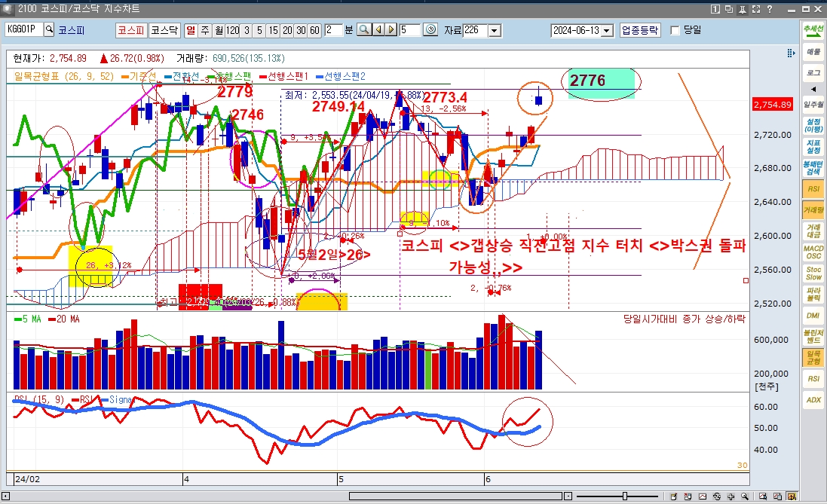Click second-from-last icon in the bottom toolbar
The height and width of the screenshot is (504, 827).
tap(777, 496)
